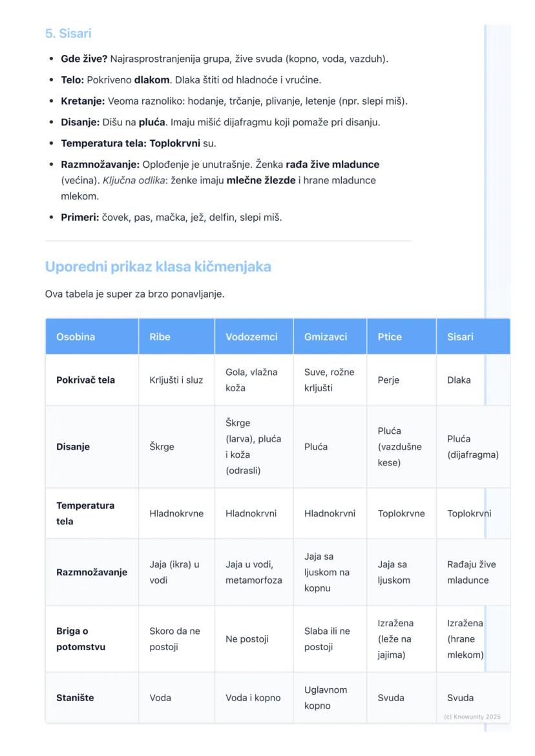The height and width of the screenshot is (756, 535).
Task: Click the "Gmizavci" column header
Action: (326, 336)
